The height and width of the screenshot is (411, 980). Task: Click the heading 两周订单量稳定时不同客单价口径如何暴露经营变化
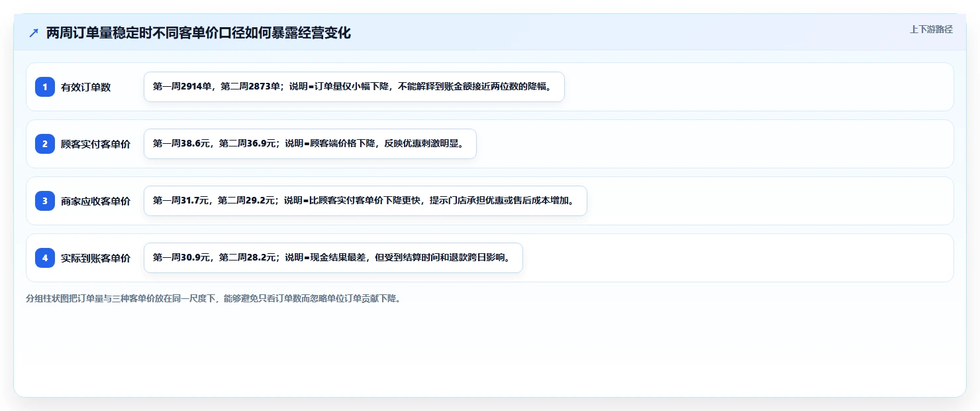(x=198, y=33)
